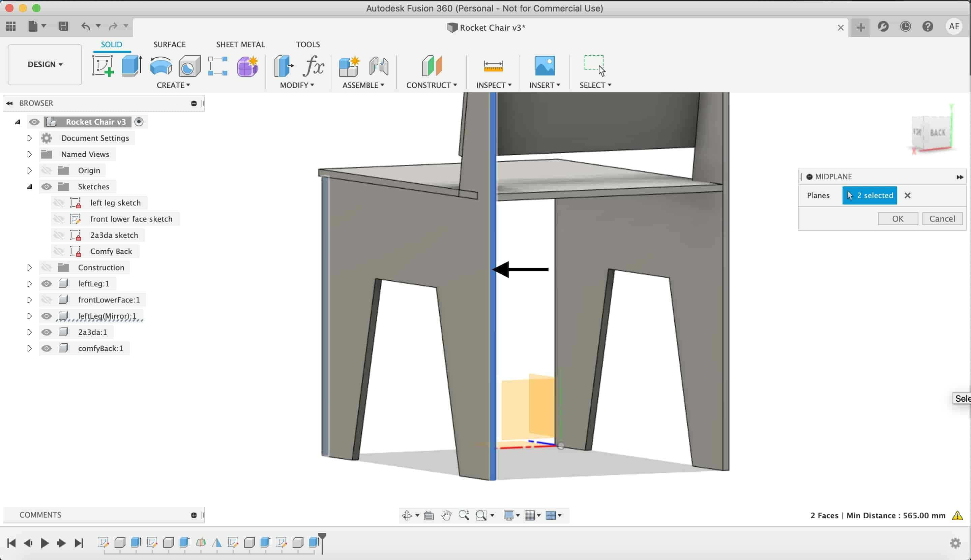Expand Named Views tree node
Image resolution: width=971 pixels, height=560 pixels.
pos(29,154)
